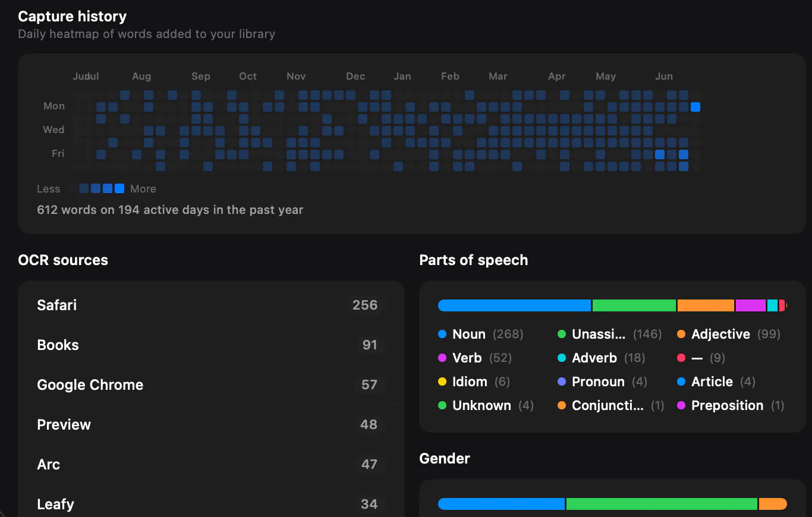
Task: Click the Dec month label on the heatmap
Action: [x=355, y=76]
